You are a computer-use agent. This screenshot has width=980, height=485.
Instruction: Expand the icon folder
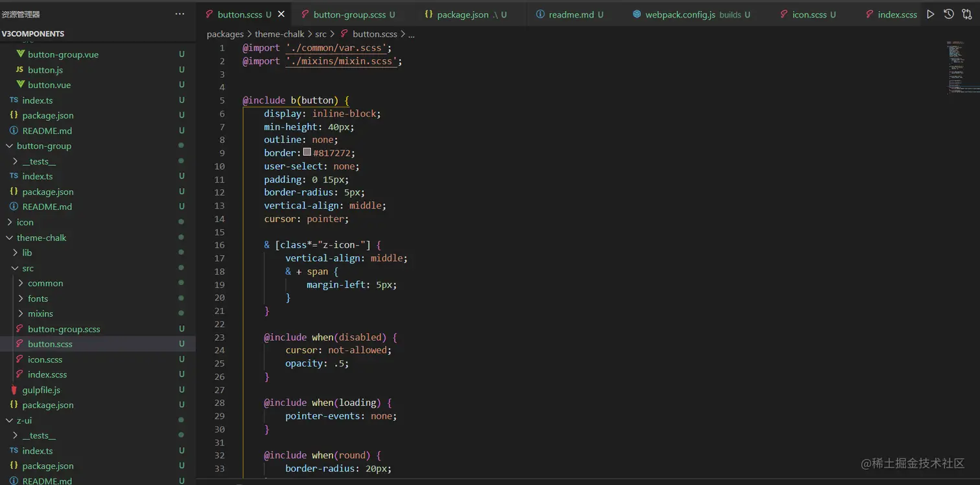[98, 222]
